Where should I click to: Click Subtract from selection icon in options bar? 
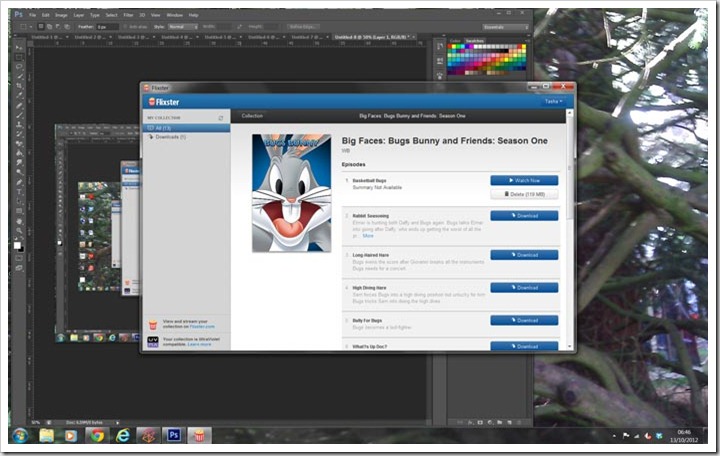click(x=58, y=27)
